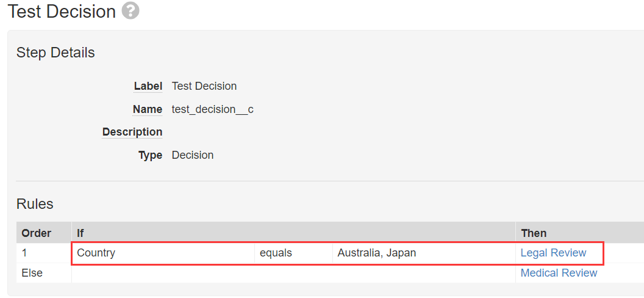Click the Rules section heading
644x298 pixels.
tap(35, 204)
